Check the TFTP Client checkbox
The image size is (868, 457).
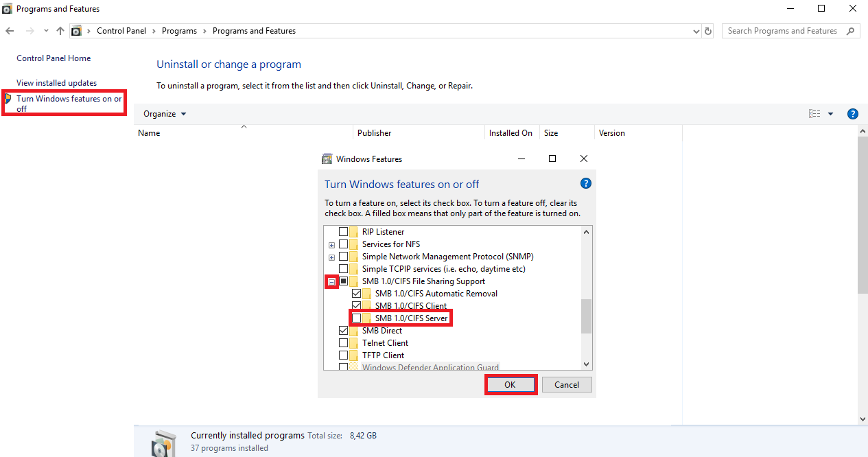[343, 355]
